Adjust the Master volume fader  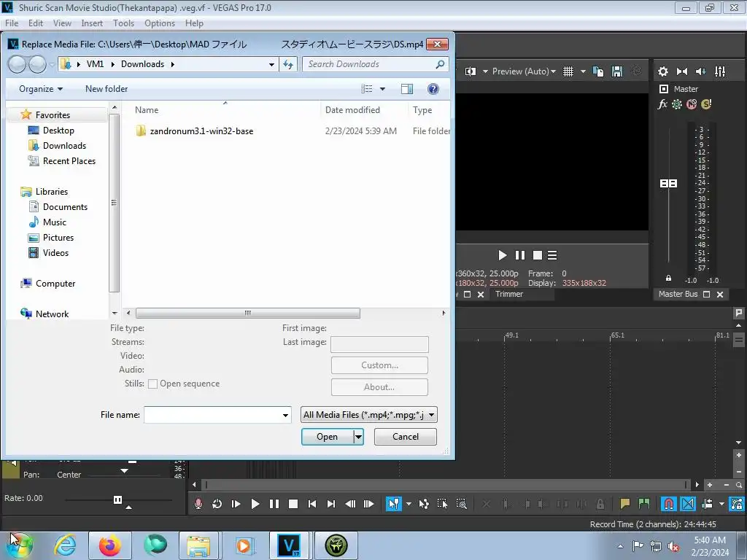pyautogui.click(x=668, y=183)
